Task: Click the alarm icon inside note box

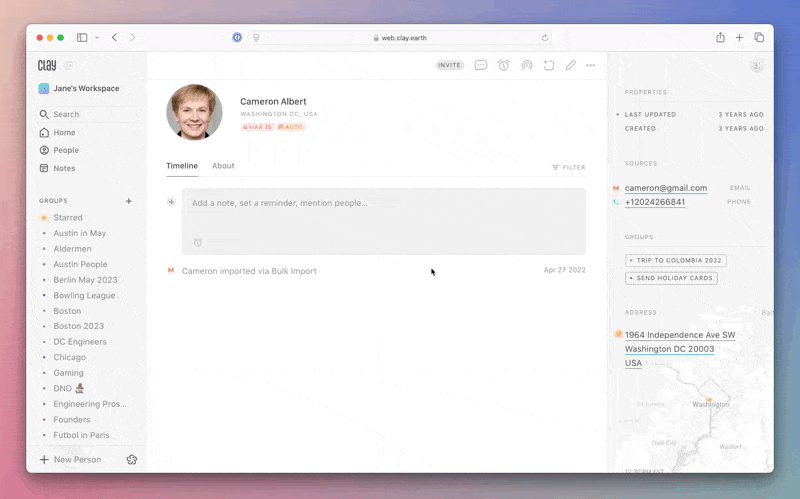Action: point(198,242)
